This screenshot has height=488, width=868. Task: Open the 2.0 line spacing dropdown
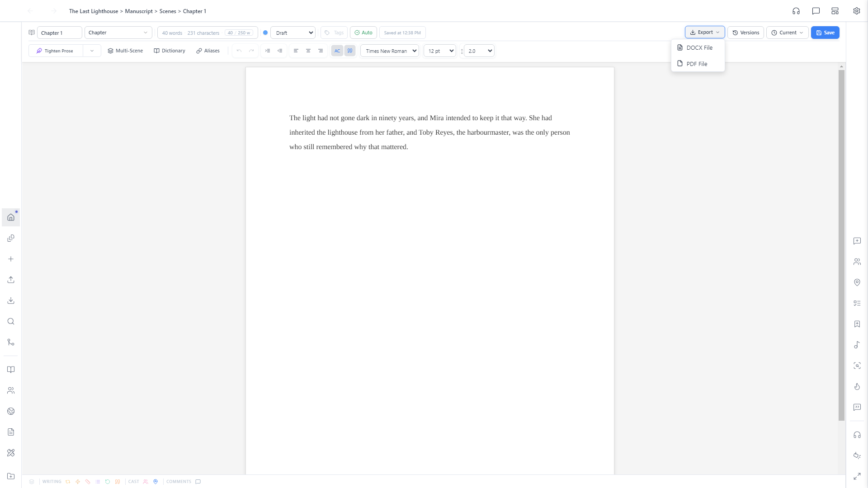[479, 51]
